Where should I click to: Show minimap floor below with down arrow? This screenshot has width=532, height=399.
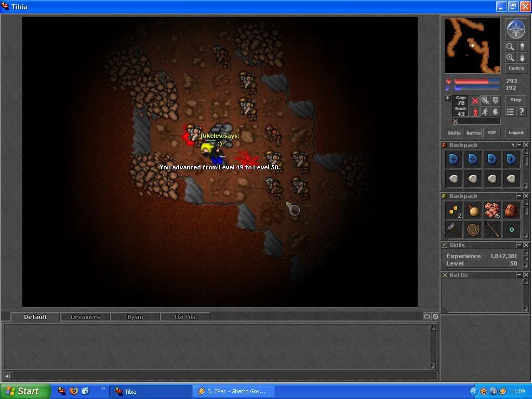(x=522, y=57)
